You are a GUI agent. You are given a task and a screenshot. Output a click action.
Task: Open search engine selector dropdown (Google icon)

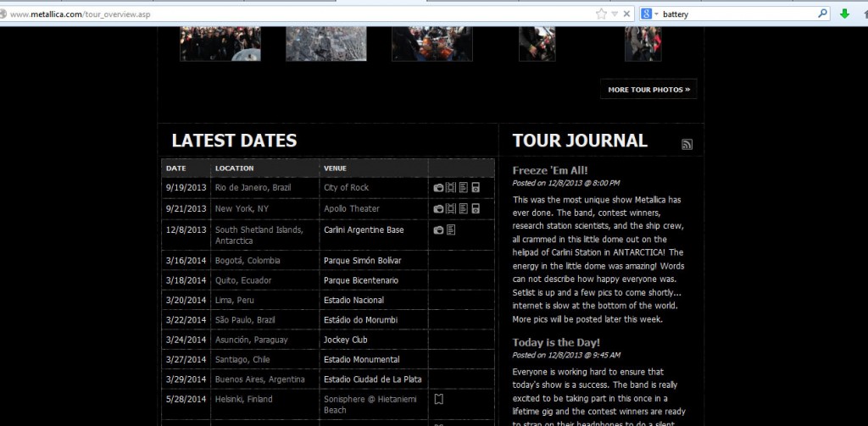click(649, 14)
